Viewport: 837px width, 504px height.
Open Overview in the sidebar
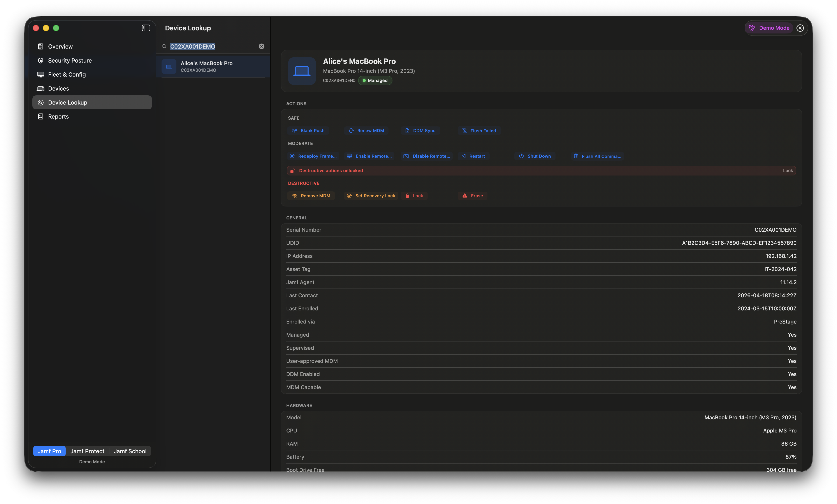(92, 47)
